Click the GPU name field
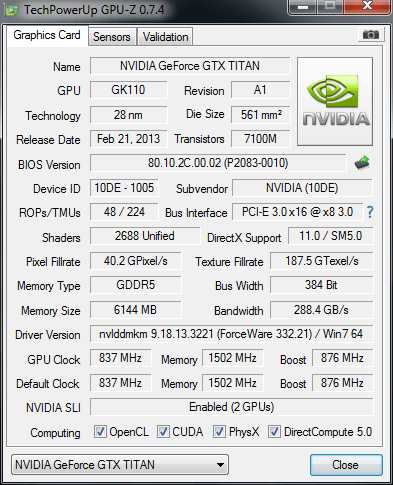Screen dimensions: 393x485 pos(190,66)
